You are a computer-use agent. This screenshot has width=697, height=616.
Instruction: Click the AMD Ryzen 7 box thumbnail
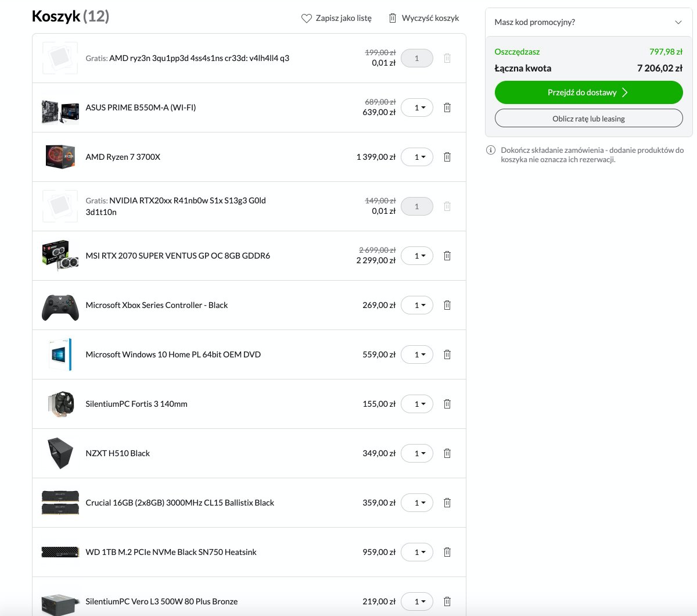(x=60, y=157)
